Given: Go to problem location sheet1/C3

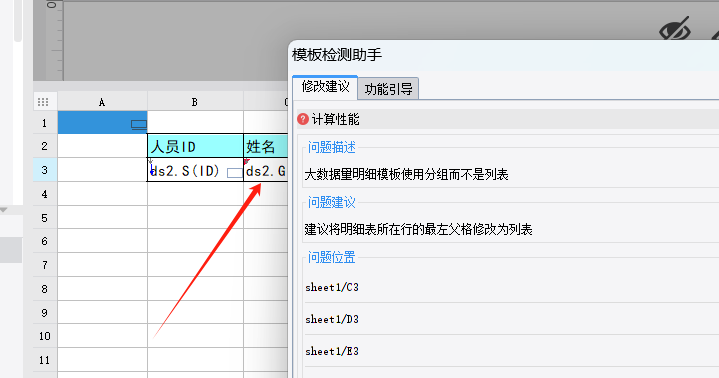Looking at the screenshot, I should 332,288.
